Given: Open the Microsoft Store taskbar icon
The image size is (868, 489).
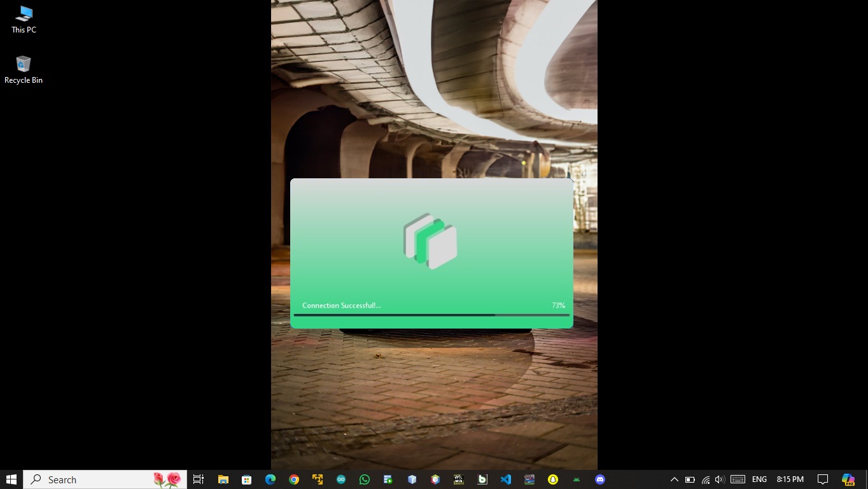Looking at the screenshot, I should click(246, 479).
